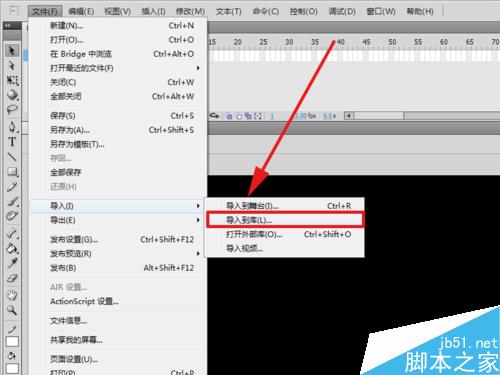Toggle Onion Skin Outlines in timeline
Screen dimensions: 500x375
click(239, 116)
